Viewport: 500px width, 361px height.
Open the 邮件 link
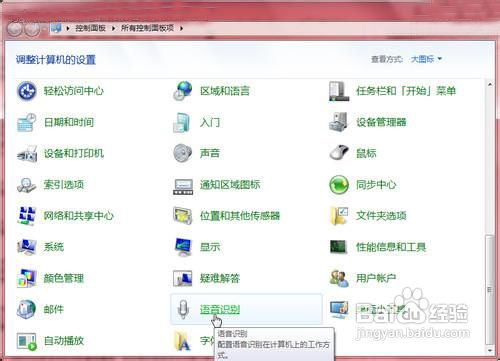54,309
